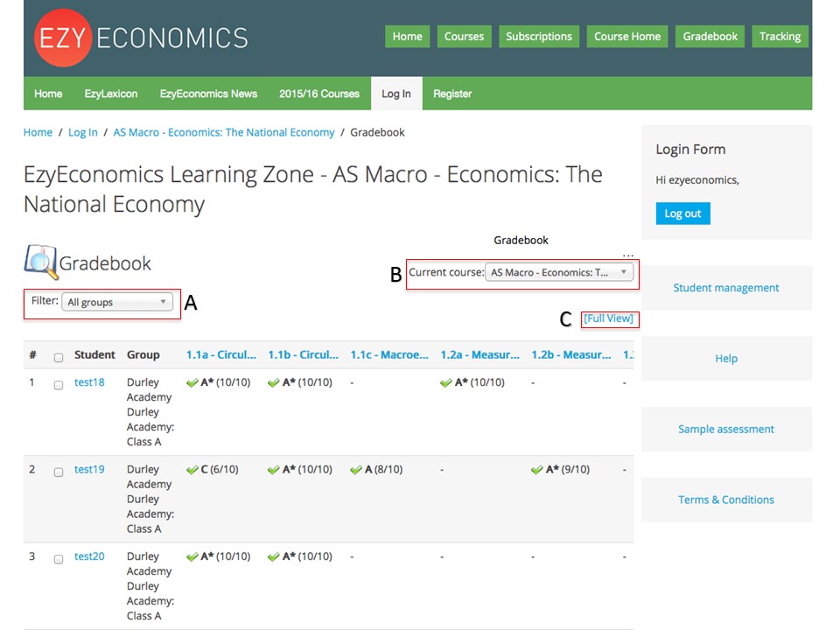The image size is (840, 630).
Task: Click green checkmark for test18 1.2a grade
Action: pos(445,382)
